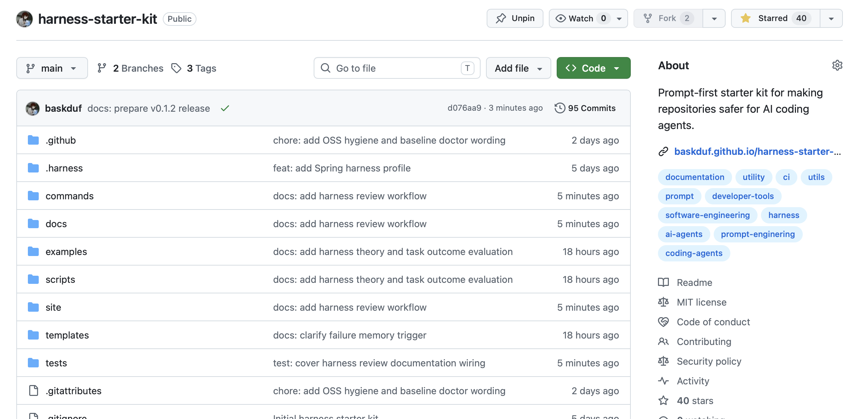The image size is (868, 419).
Task: View the 2 Branches link
Action: [130, 68]
